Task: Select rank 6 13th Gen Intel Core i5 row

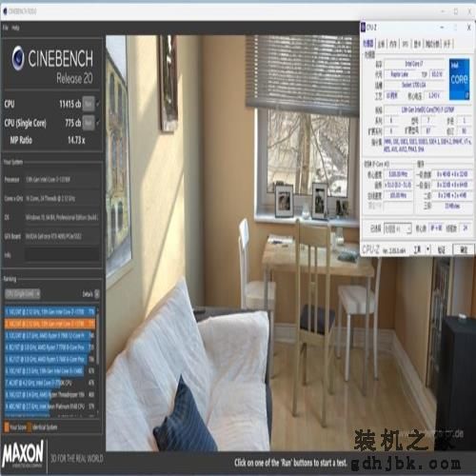Action: (50, 371)
